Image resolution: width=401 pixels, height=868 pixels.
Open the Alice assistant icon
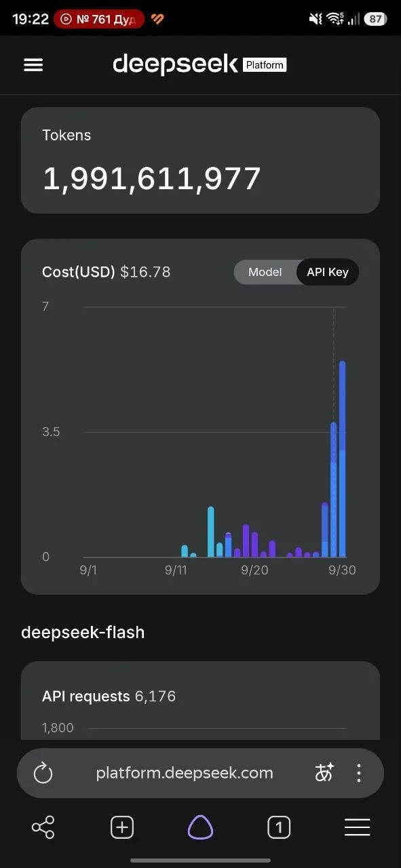point(200,827)
